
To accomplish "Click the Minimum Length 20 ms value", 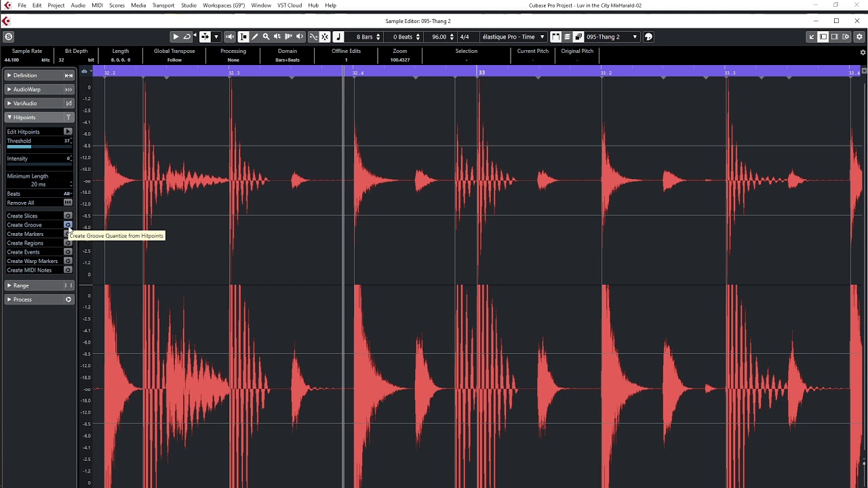I will pyautogui.click(x=38, y=184).
